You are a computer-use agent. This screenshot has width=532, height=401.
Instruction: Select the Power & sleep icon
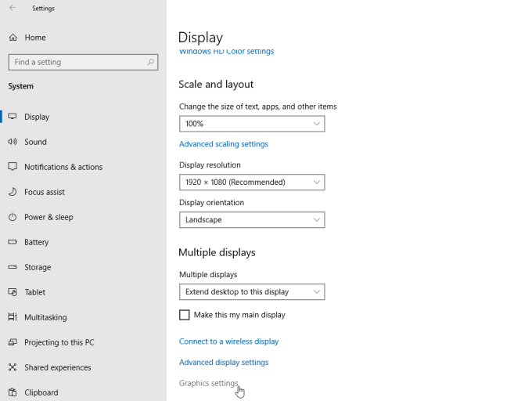point(13,217)
